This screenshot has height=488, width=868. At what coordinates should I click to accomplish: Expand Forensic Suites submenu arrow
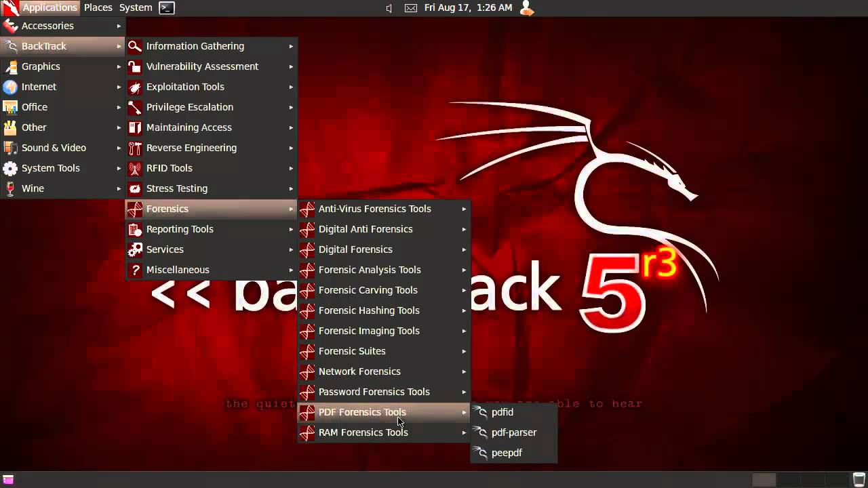click(465, 351)
